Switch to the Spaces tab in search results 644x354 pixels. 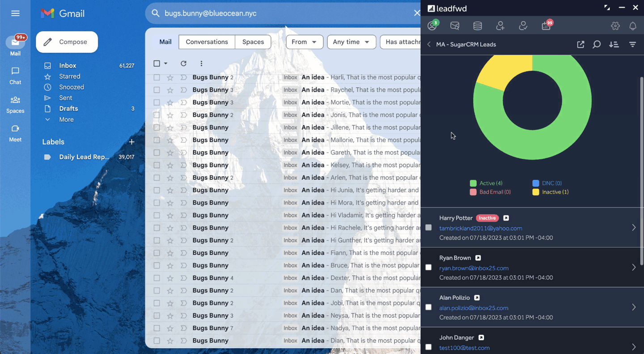253,42
